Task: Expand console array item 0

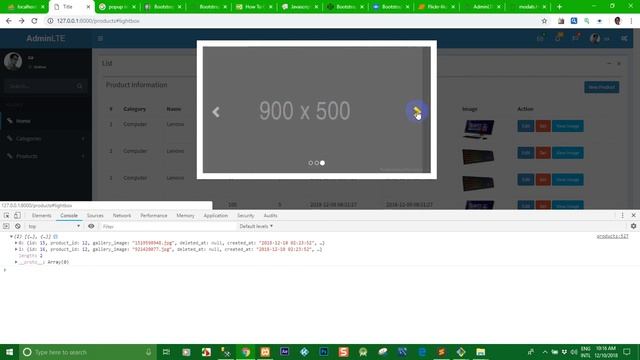Action: tap(16, 243)
